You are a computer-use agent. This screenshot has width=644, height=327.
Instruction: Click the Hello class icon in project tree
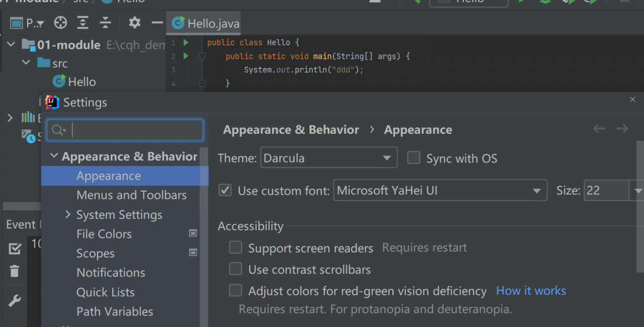[x=59, y=81]
